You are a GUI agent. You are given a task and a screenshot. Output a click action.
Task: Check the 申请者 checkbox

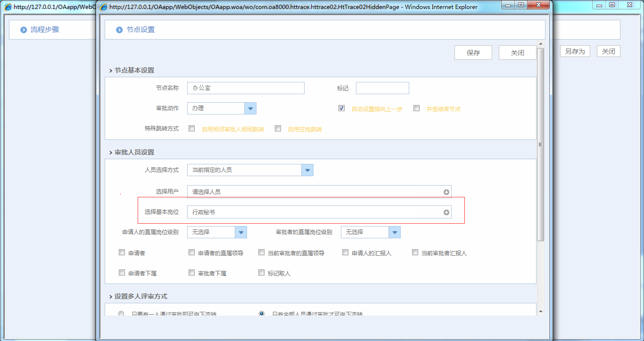click(x=122, y=252)
